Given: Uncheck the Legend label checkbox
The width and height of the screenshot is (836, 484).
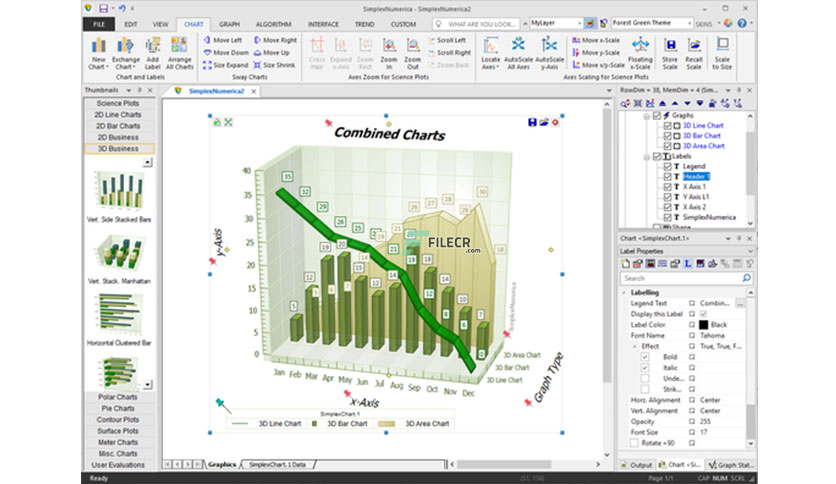Looking at the screenshot, I should point(667,166).
